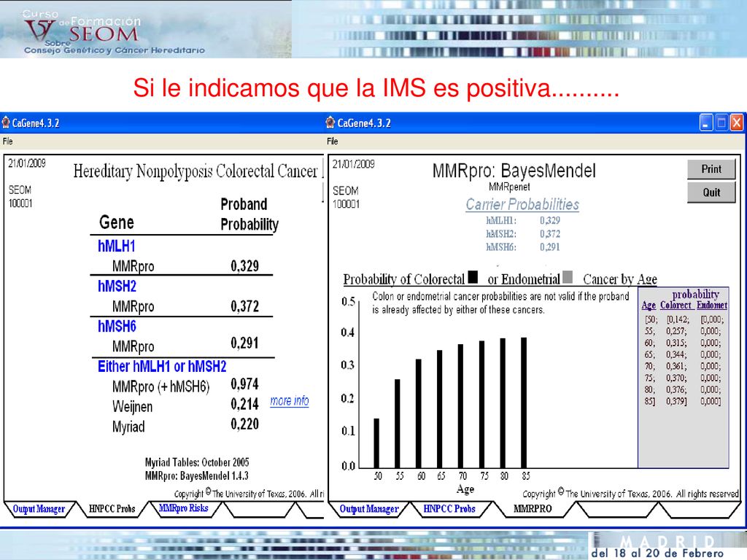
Task: Click the black Colorectal legend swatch
Action: point(473,276)
